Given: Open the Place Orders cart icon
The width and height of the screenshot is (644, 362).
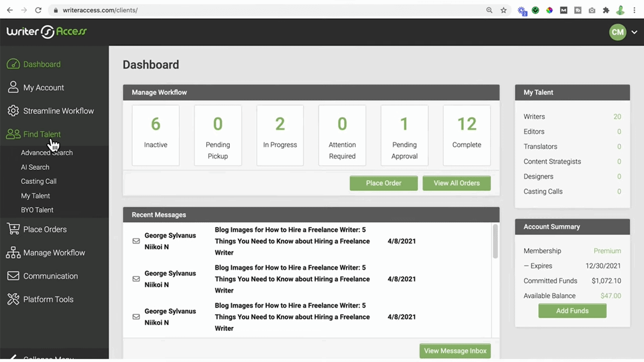Looking at the screenshot, I should [13, 229].
